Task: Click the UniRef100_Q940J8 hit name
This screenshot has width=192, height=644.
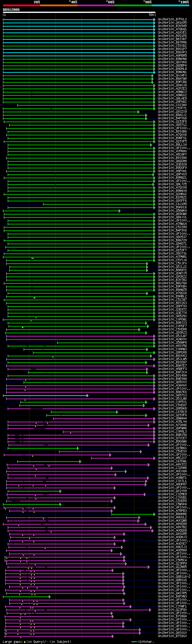Action: click(x=172, y=85)
